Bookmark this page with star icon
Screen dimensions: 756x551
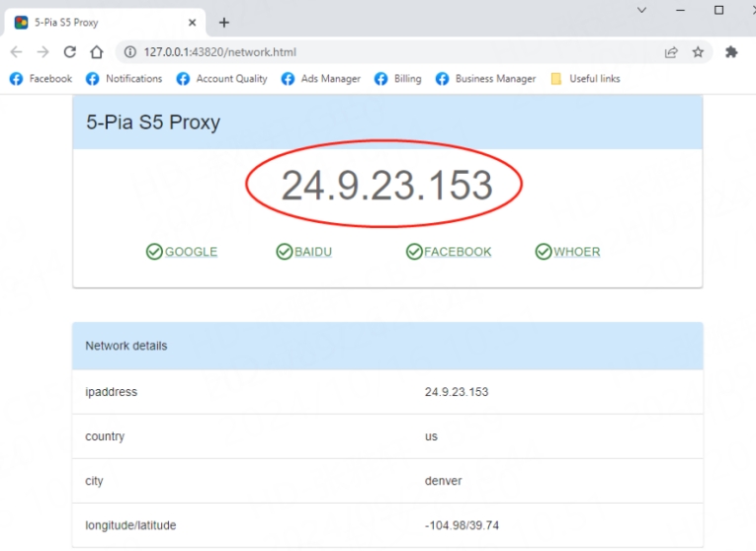click(698, 52)
